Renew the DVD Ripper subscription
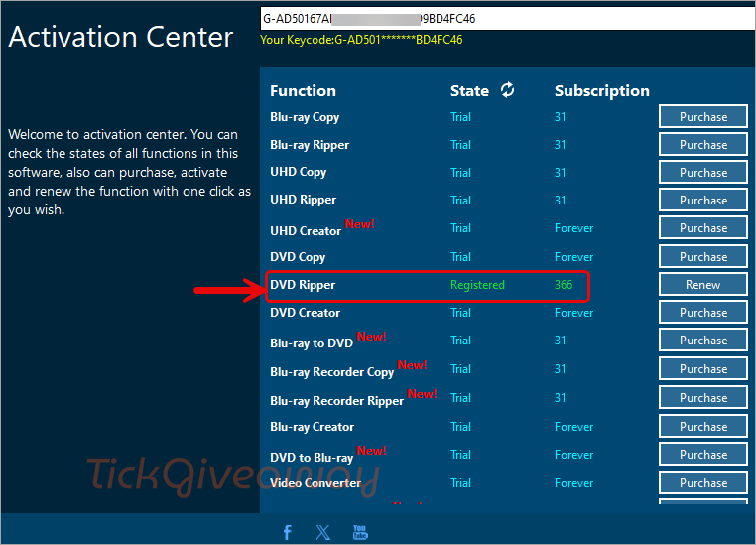The height and width of the screenshot is (545, 756). pos(703,285)
